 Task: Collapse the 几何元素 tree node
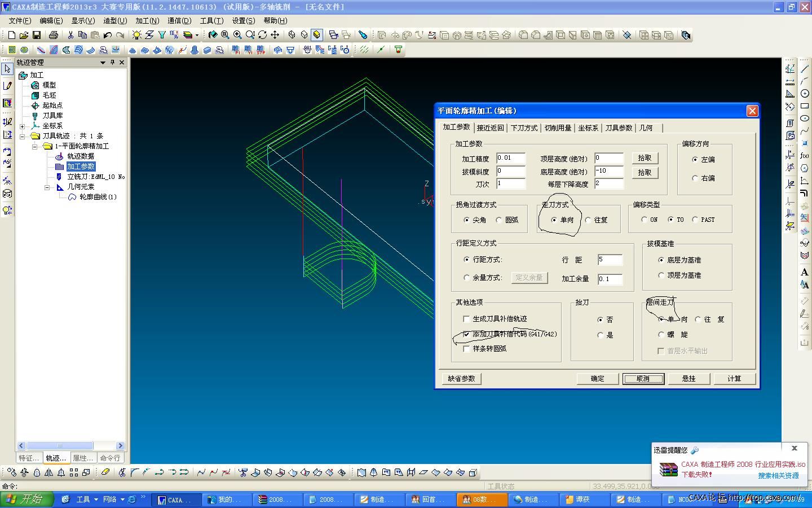[47, 187]
